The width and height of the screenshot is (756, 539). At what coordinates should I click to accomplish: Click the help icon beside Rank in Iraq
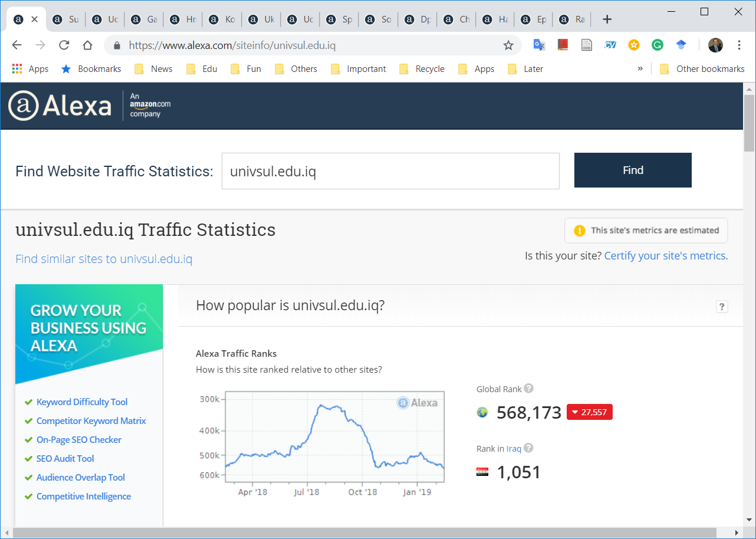click(x=528, y=448)
